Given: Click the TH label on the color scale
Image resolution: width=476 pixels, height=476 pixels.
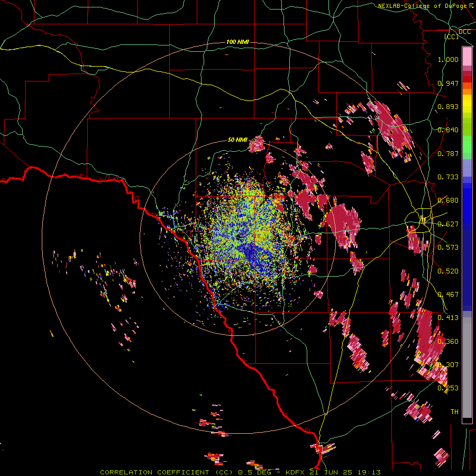Looking at the screenshot, I should coord(454,412).
